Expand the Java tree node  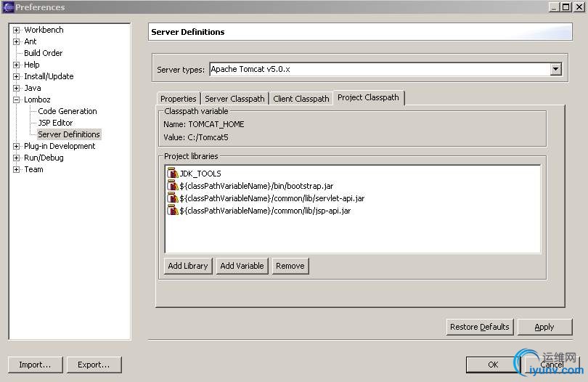pos(16,88)
